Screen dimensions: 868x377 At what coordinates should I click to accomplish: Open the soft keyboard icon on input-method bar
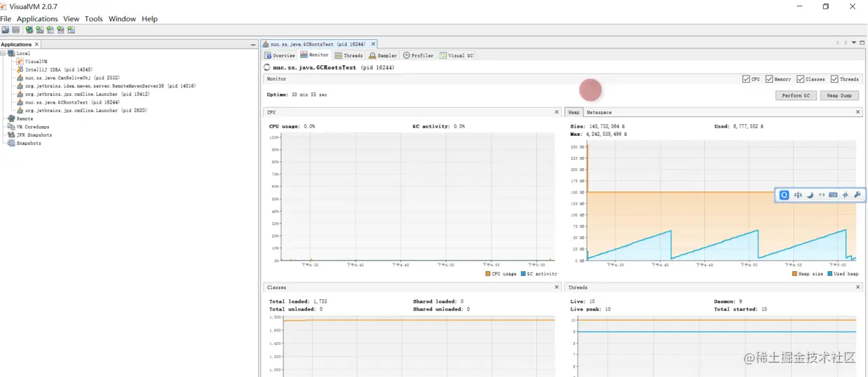pyautogui.click(x=833, y=196)
